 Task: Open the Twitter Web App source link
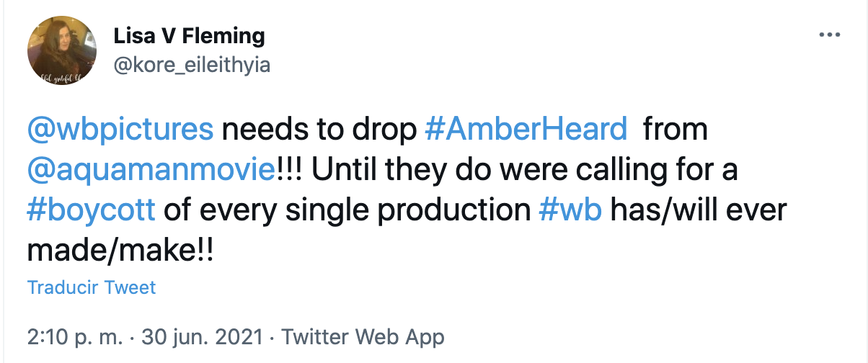point(363,336)
